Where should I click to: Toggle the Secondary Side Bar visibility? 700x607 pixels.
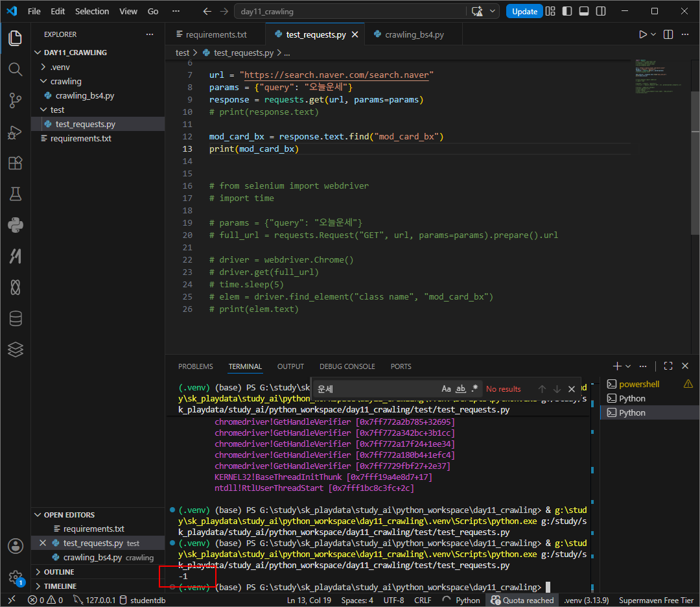[x=601, y=12]
